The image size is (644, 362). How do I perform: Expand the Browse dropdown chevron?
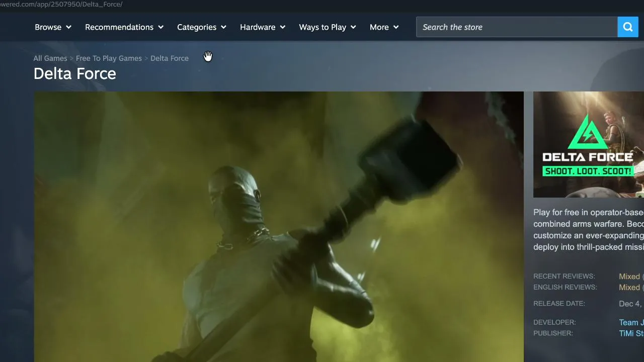(x=68, y=27)
